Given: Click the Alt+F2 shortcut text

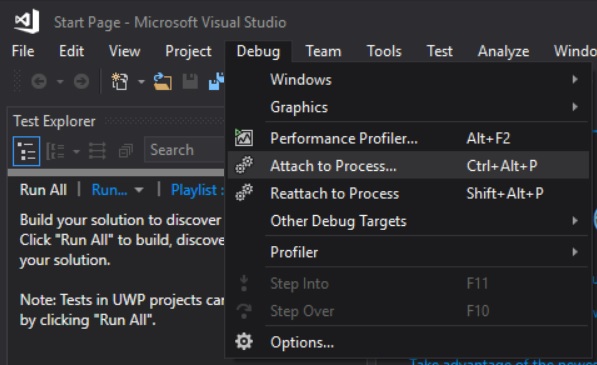Looking at the screenshot, I should point(488,138).
